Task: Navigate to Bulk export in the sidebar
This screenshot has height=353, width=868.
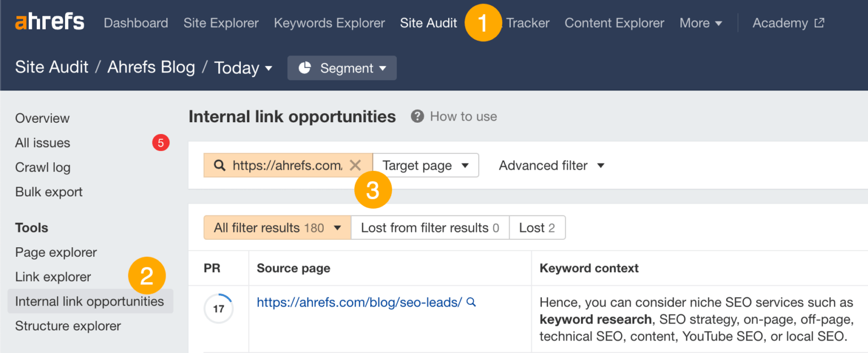Action: coord(48,192)
